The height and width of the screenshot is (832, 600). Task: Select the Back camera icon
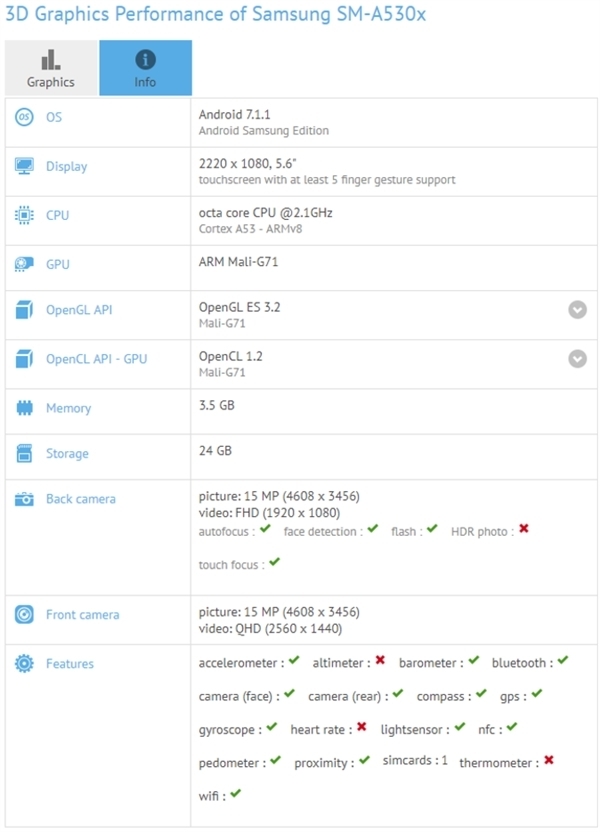22,499
